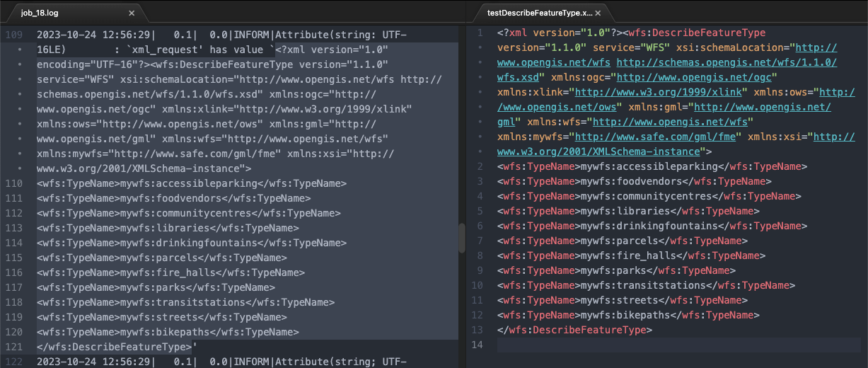The image size is (868, 368).
Task: Click <?xml version="1.0"?> declaration in XML pane
Action: pos(560,33)
